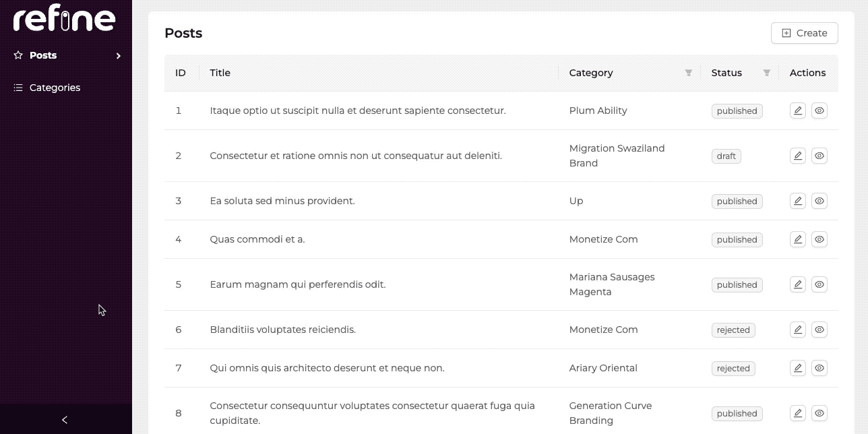Show details of post 6 via eye icon

(819, 330)
